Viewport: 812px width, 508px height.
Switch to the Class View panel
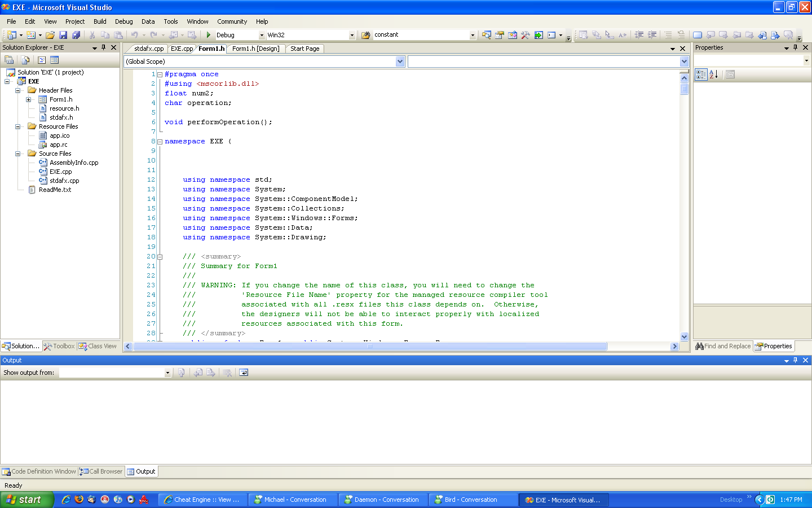point(98,346)
